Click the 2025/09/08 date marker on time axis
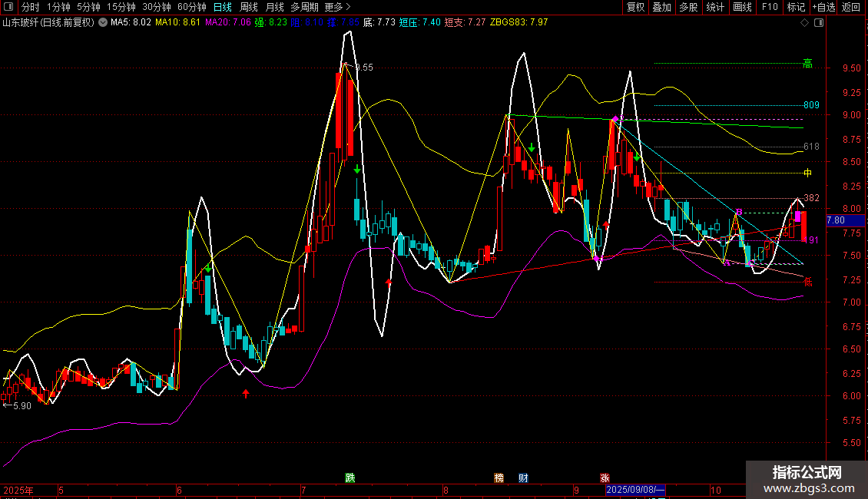Image resolution: width=868 pixels, height=499 pixels. (x=634, y=489)
